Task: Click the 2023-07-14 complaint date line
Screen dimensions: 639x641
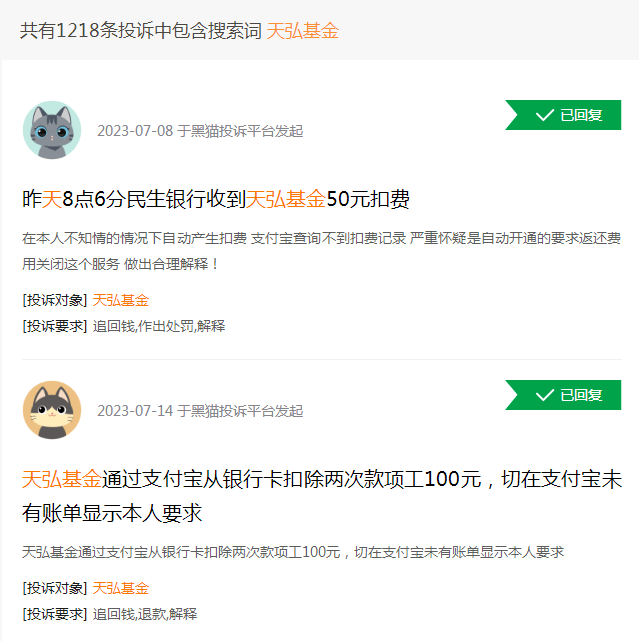Action: click(200, 411)
